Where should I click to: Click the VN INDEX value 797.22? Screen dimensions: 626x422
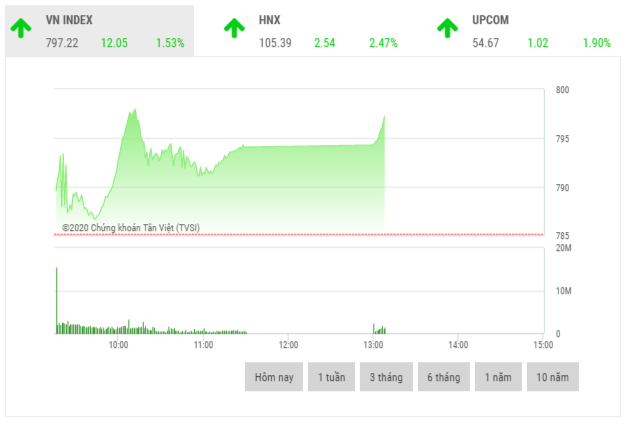click(x=62, y=43)
